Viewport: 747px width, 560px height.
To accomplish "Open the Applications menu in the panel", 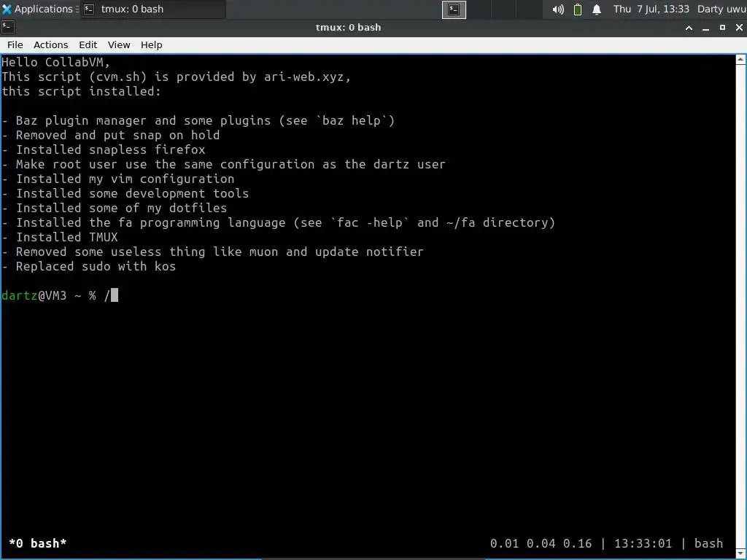I will [41, 9].
